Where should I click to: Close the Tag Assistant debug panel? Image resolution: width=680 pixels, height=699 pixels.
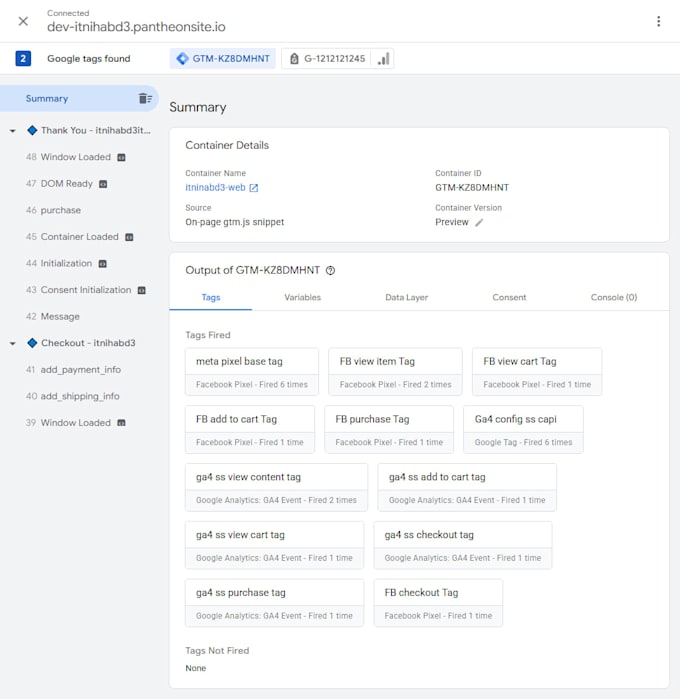(x=23, y=21)
